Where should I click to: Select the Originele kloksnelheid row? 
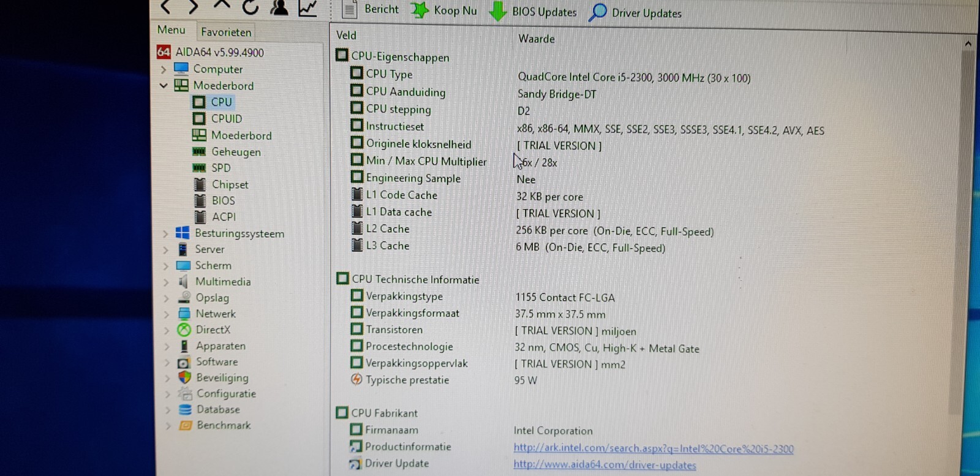pyautogui.click(x=476, y=145)
